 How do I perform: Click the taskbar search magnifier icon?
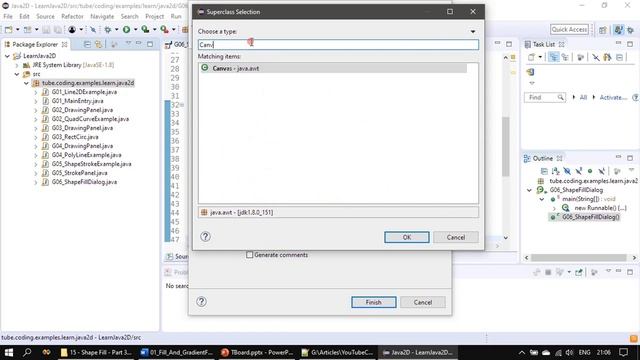[27, 352]
